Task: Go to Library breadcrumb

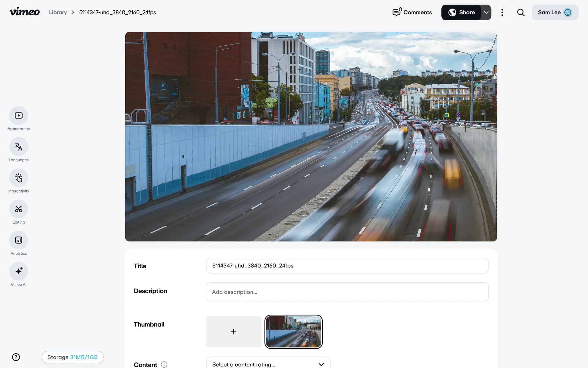Action: click(58, 13)
